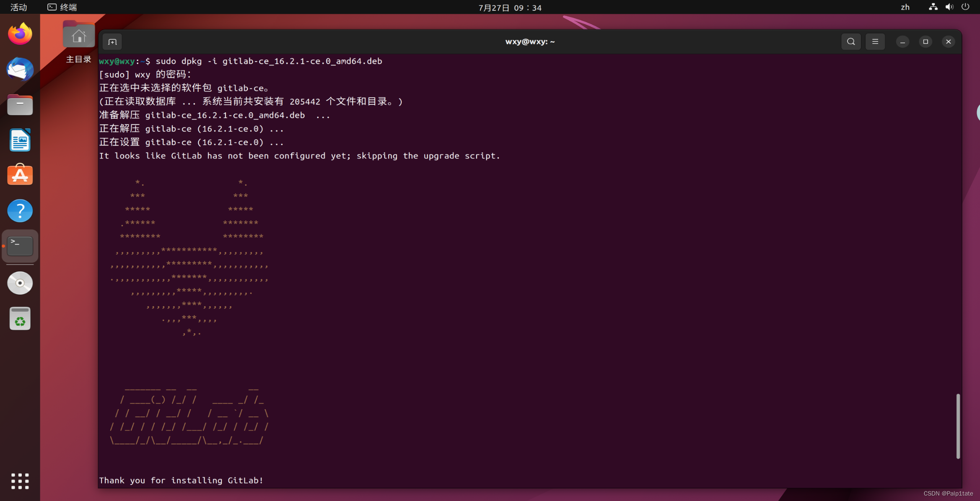
Task: Click the '正在读取数据库' line
Action: 251,102
